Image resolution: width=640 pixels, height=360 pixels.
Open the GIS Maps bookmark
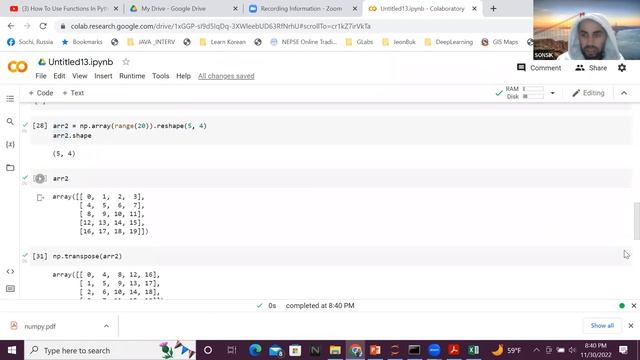tap(500, 42)
